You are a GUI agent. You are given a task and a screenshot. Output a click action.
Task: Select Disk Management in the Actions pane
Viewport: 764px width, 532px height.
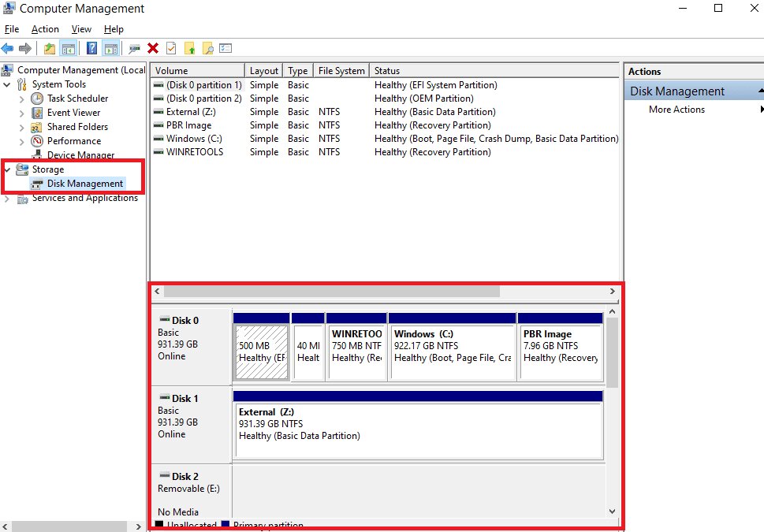(x=676, y=91)
